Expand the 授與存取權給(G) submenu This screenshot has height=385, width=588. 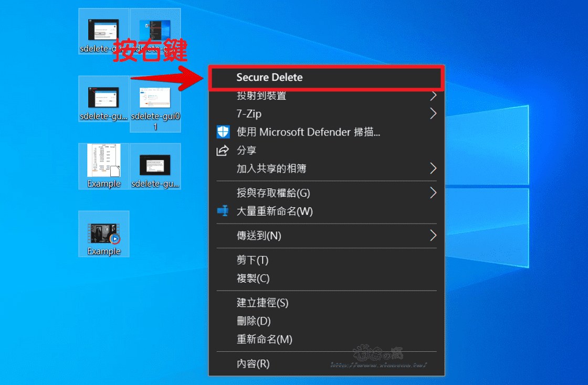(x=434, y=193)
